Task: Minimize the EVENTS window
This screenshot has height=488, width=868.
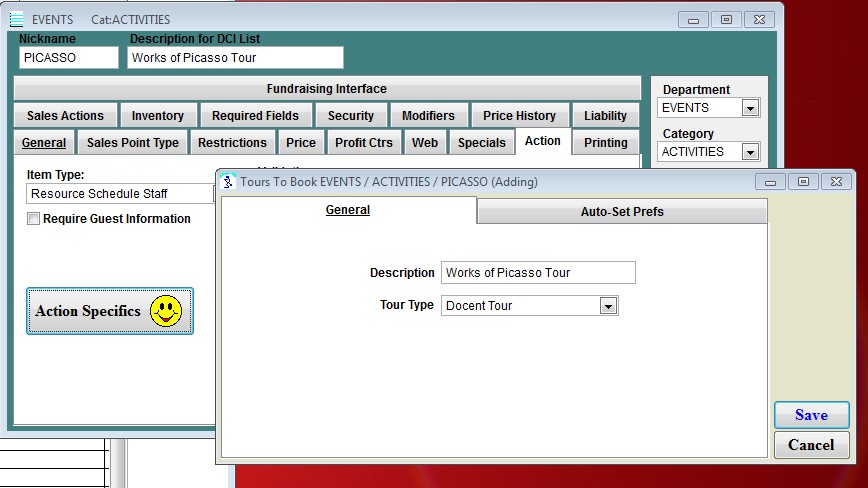Action: coord(694,19)
